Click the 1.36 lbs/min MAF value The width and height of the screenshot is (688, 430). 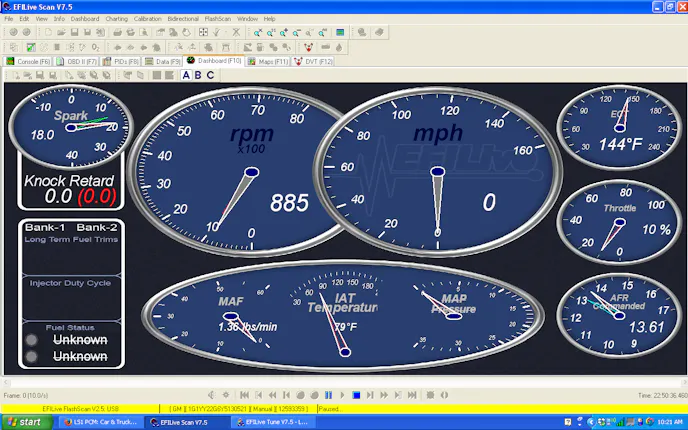pyautogui.click(x=247, y=327)
